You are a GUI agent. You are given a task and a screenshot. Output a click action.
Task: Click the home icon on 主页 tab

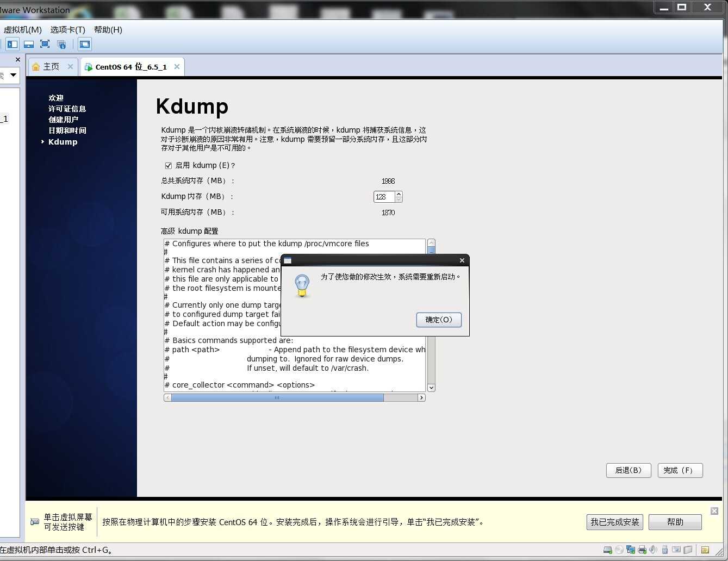click(36, 66)
